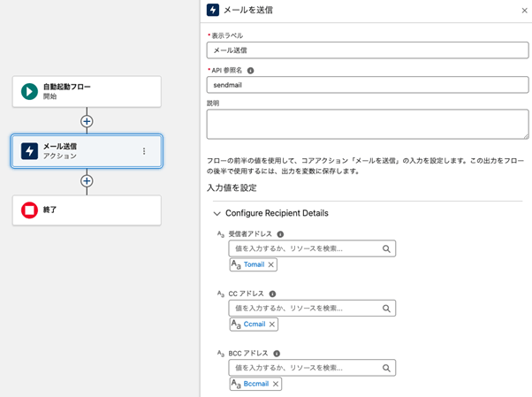The width and height of the screenshot is (532, 397).
Task: Click the green Start flow play icon
Action: point(29,91)
